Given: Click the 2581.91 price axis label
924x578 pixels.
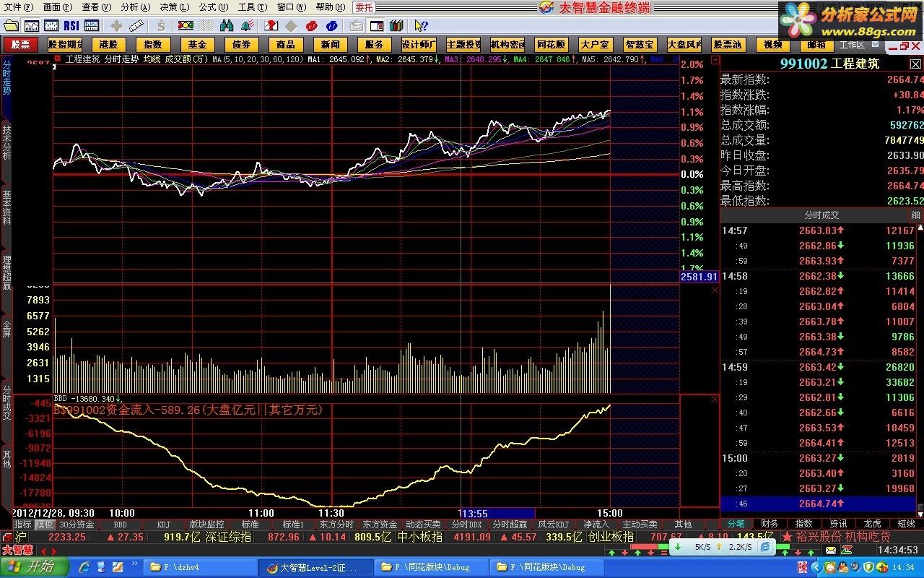Looking at the screenshot, I should (x=699, y=277).
